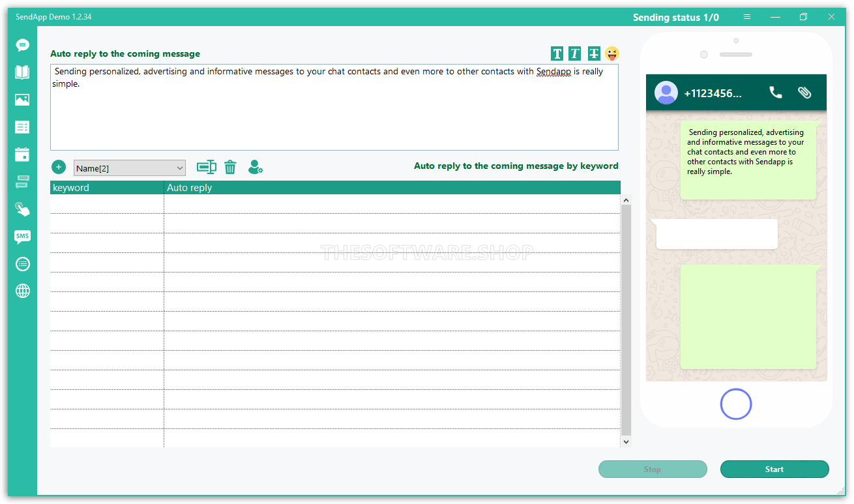Viewport: 854px width, 504px height.
Task: Insert emoji with winking face icon
Action: click(611, 53)
